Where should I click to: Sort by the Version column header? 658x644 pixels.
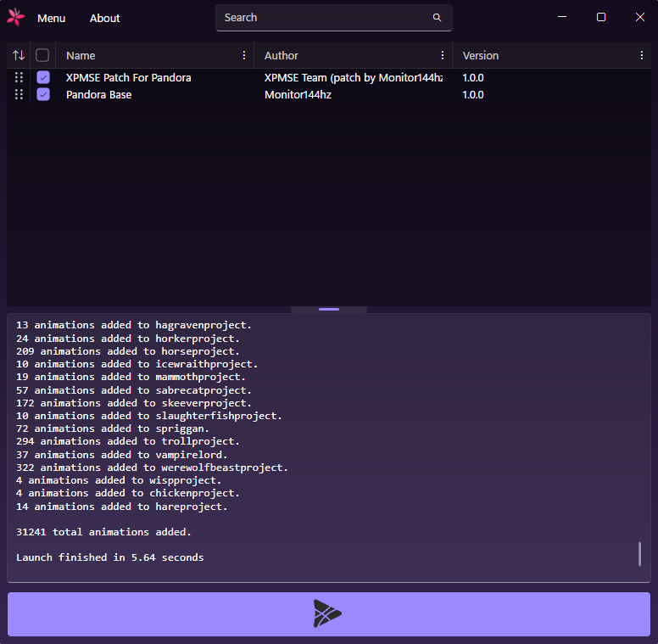(481, 55)
